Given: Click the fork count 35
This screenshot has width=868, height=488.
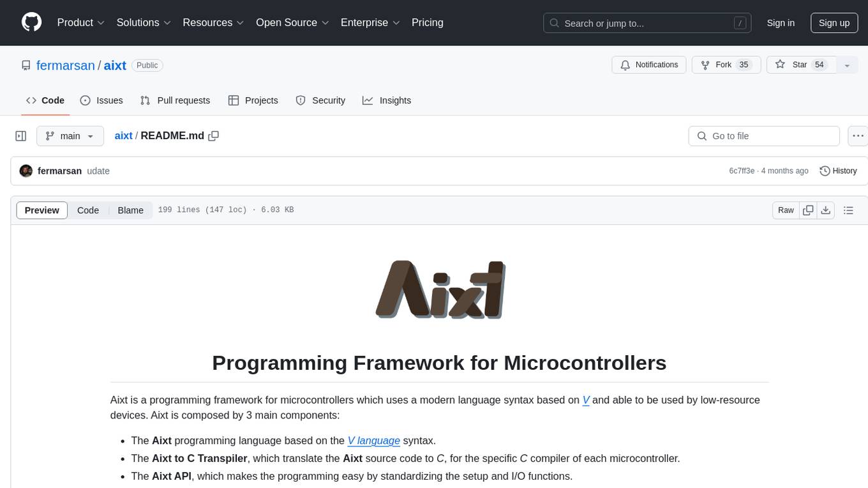Looking at the screenshot, I should (744, 65).
